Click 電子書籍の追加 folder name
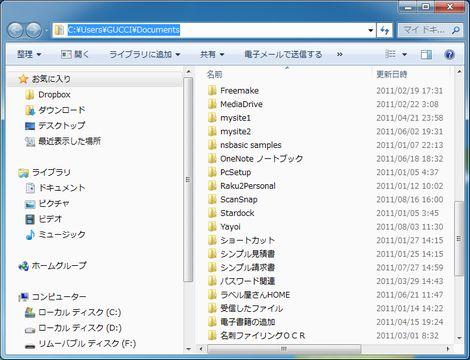Image resolution: width=470 pixels, height=360 pixels. point(248,322)
